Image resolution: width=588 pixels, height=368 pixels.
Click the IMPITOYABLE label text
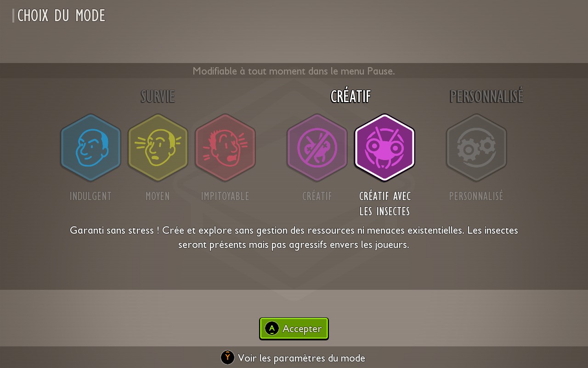coord(225,196)
